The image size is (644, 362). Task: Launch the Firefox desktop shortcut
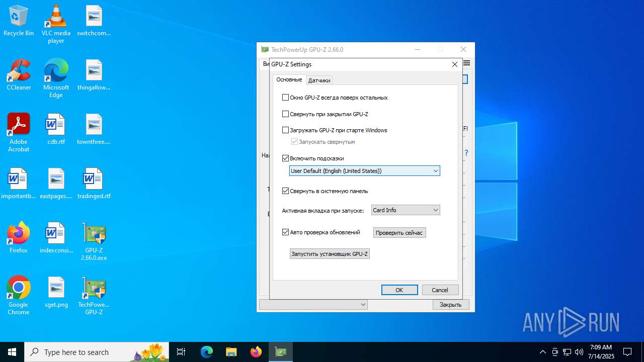click(19, 238)
